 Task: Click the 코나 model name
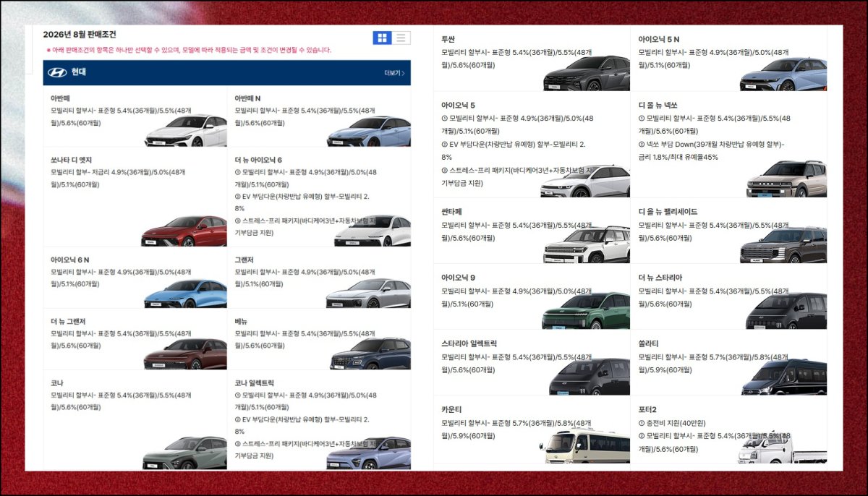[x=57, y=382]
